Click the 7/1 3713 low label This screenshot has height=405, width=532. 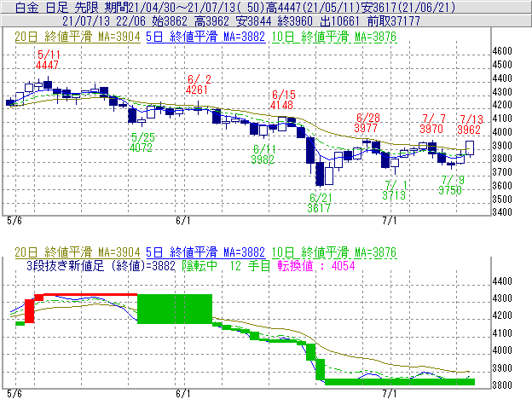[394, 190]
